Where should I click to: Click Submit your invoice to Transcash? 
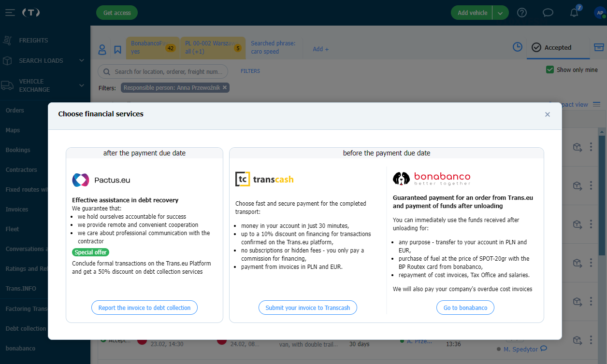pyautogui.click(x=308, y=308)
